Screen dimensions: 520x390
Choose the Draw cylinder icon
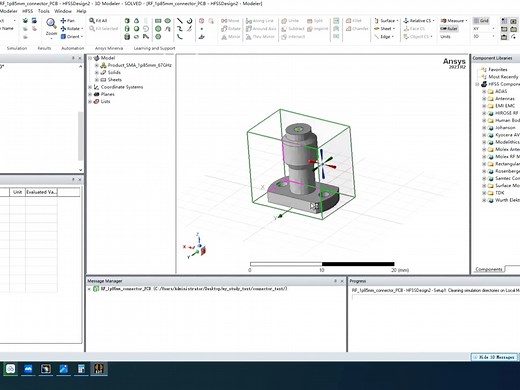pyautogui.click(x=127, y=29)
